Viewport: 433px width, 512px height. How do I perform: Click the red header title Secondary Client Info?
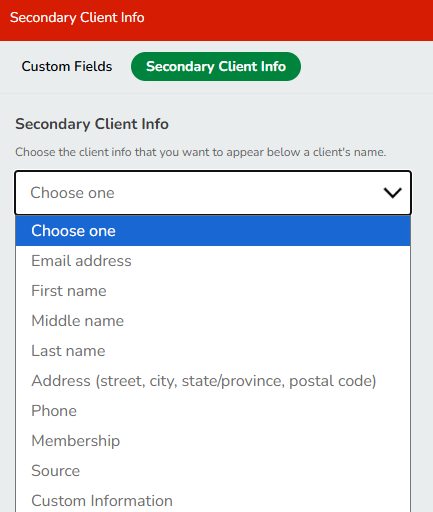(77, 18)
